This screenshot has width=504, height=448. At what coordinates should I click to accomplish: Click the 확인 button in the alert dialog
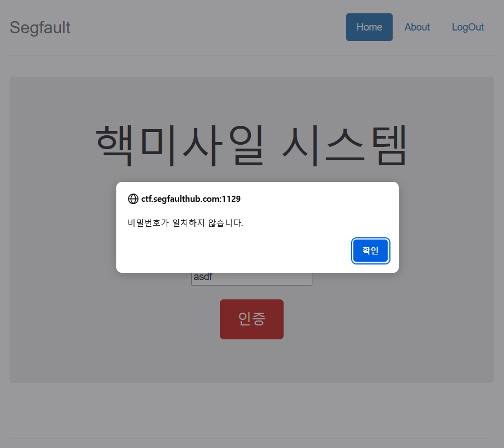(x=371, y=251)
